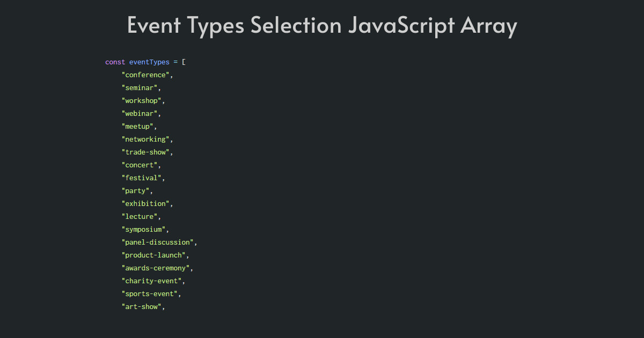The height and width of the screenshot is (338, 644).
Task: Click the "party" string
Action: 136,191
